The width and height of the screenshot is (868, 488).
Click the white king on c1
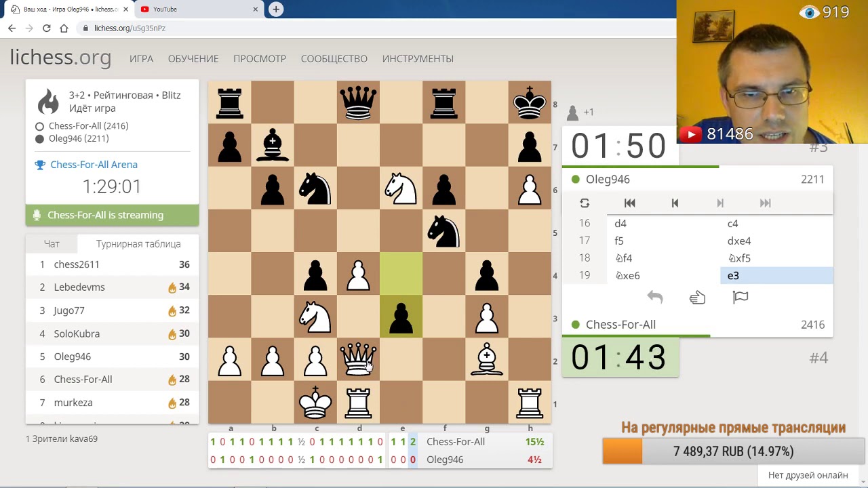click(x=315, y=402)
